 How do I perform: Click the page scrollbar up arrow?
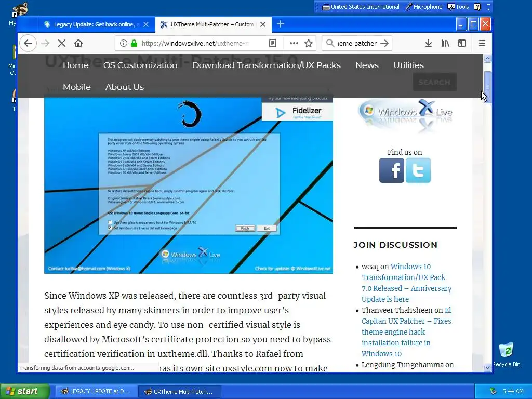point(487,58)
